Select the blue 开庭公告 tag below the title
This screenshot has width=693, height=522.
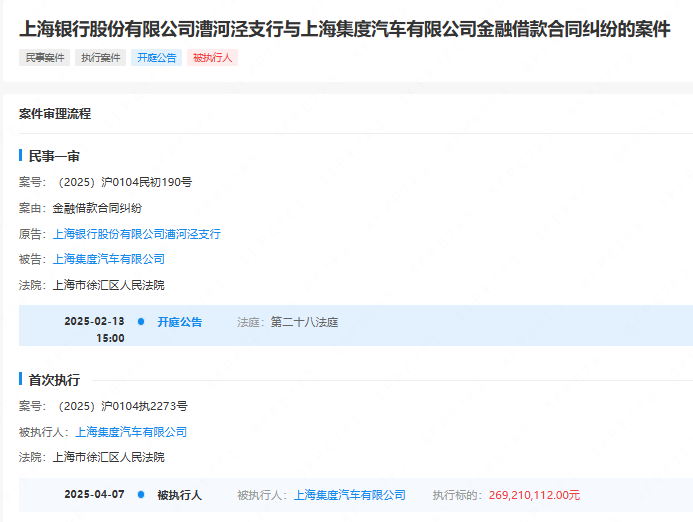157,58
